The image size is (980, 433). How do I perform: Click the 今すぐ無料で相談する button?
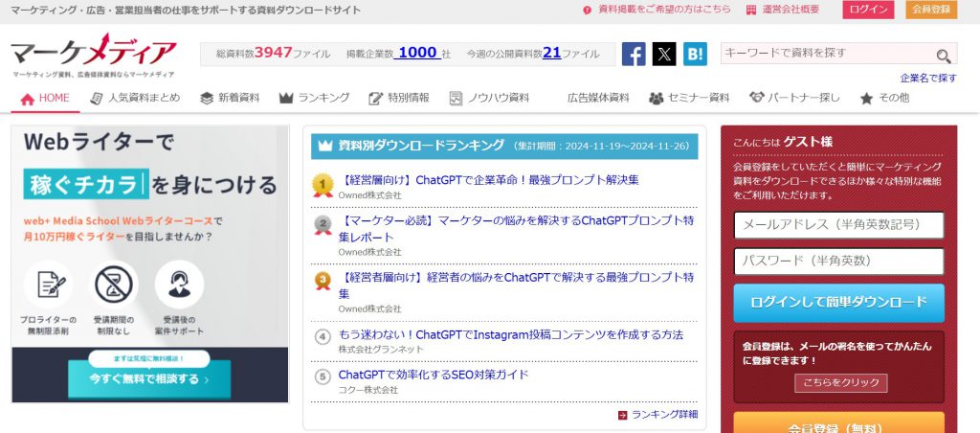coord(149,379)
